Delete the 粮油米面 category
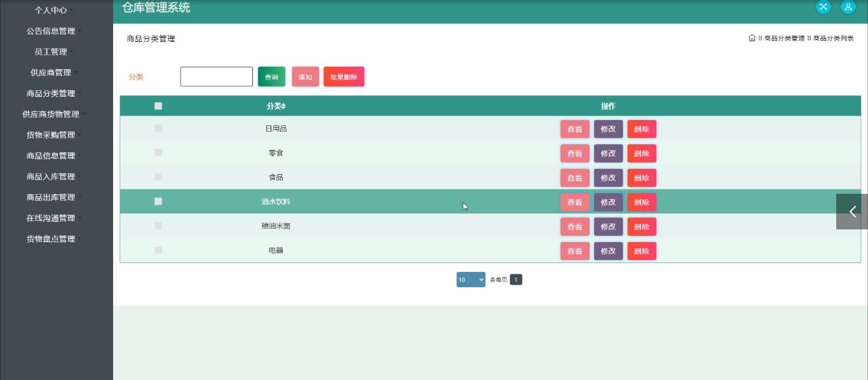Image resolution: width=868 pixels, height=380 pixels. (642, 226)
